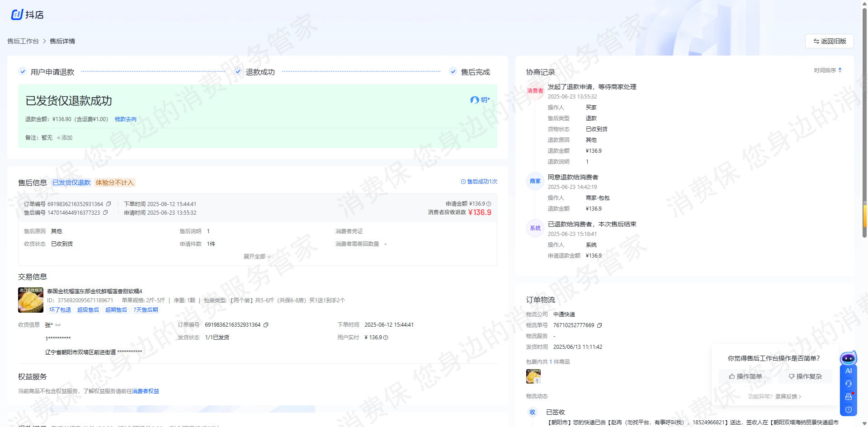The height and width of the screenshot is (427, 868).
Task: Vote 操作简单 thumbs up
Action: pos(745,376)
